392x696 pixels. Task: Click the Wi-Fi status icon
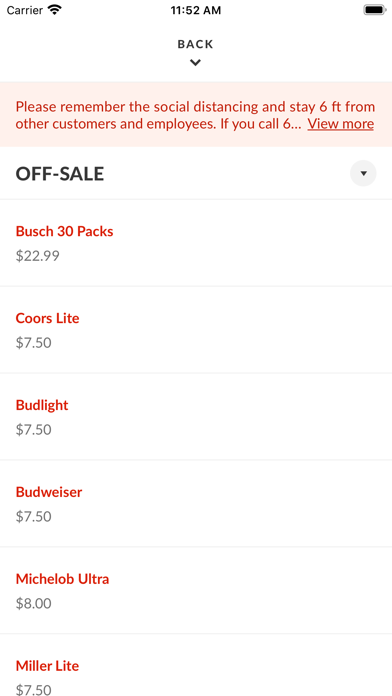click(55, 10)
